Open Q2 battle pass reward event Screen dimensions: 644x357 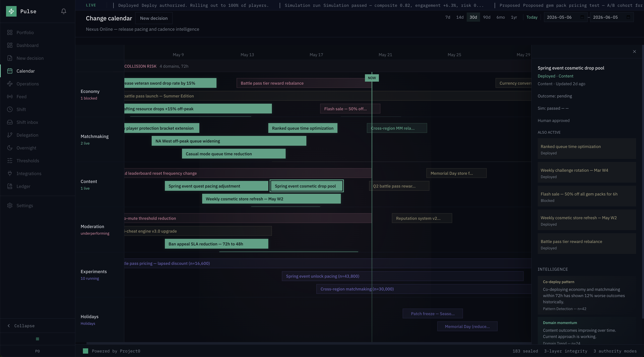399,186
